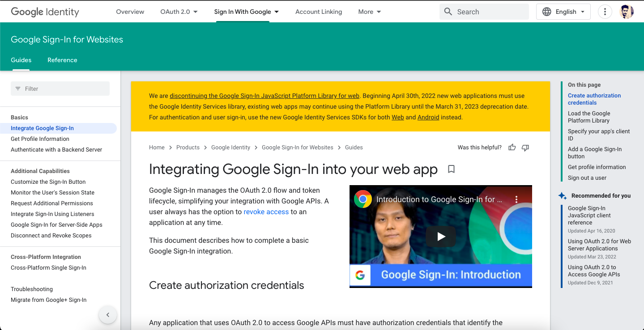Click the discontinuing Platform Library link
This screenshot has height=330, width=644.
click(264, 96)
